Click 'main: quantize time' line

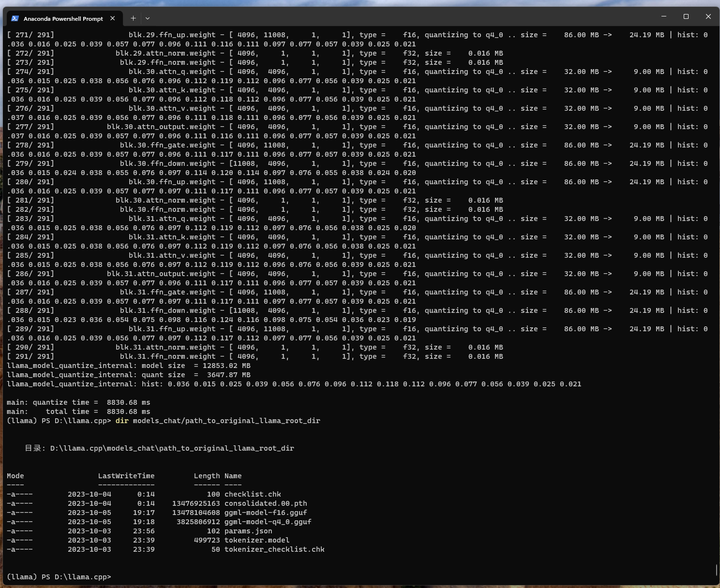pos(79,403)
